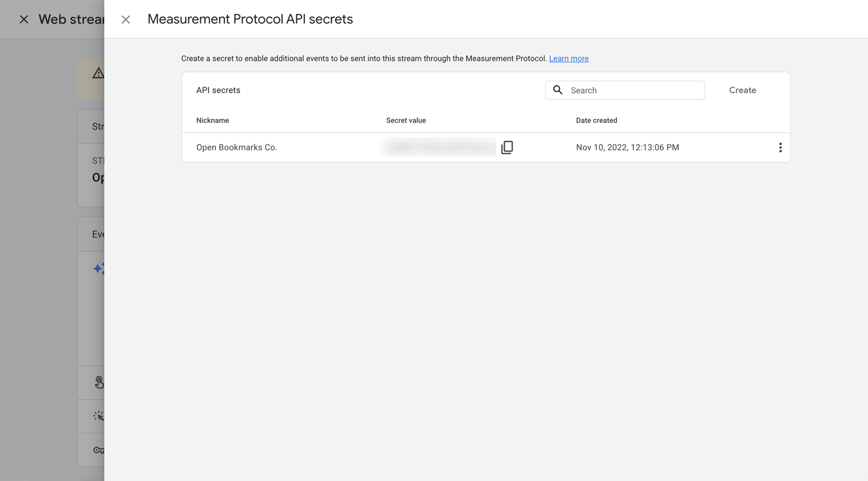Click the Nickname column header
The width and height of the screenshot is (868, 481).
(212, 120)
